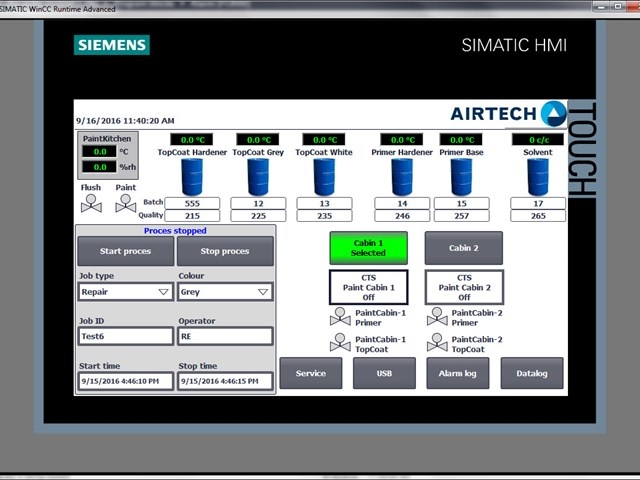This screenshot has width=640, height=480.
Task: Open the Colour dropdown
Action: click(225, 292)
